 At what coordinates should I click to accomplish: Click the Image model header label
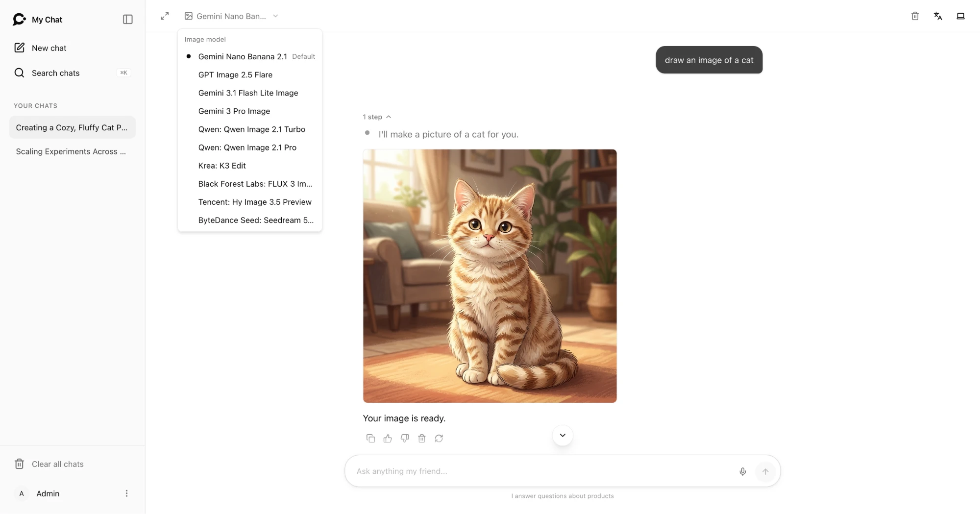pyautogui.click(x=205, y=39)
